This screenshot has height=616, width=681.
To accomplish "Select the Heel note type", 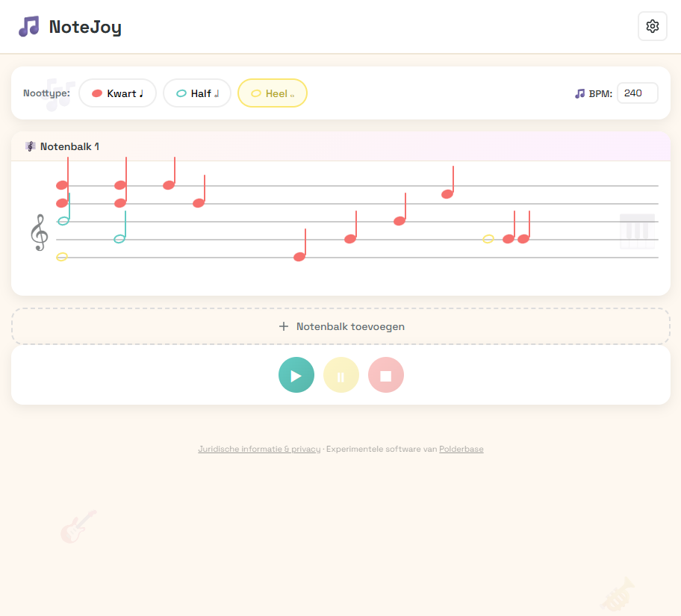I will 272,93.
